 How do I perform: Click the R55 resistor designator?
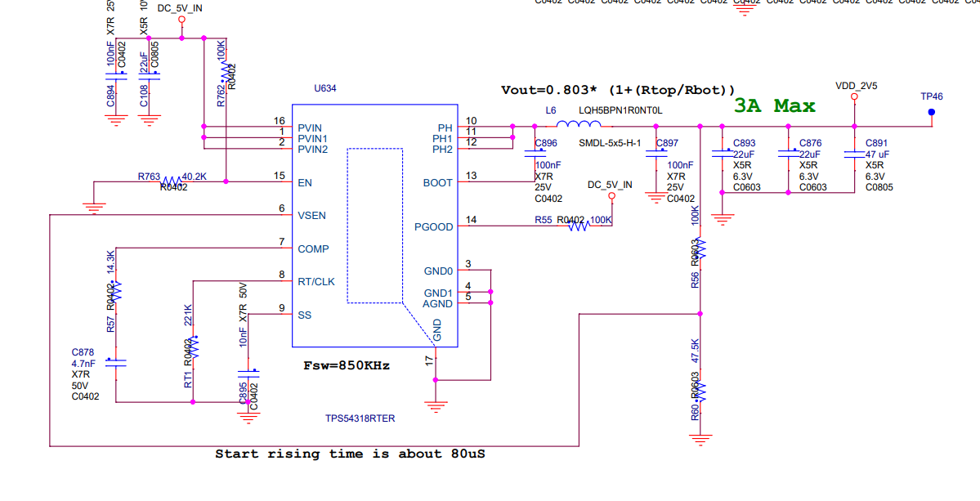coord(544,220)
